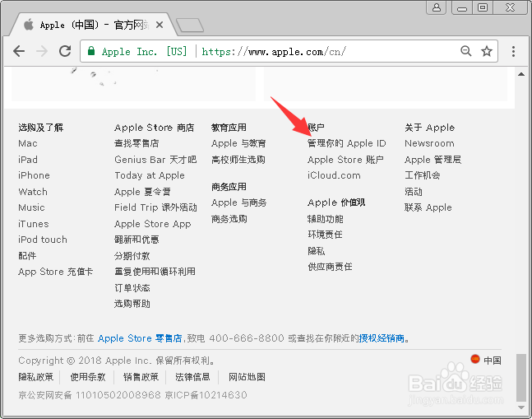
Task: Click 管理你的 Apple ID link
Action: (347, 143)
